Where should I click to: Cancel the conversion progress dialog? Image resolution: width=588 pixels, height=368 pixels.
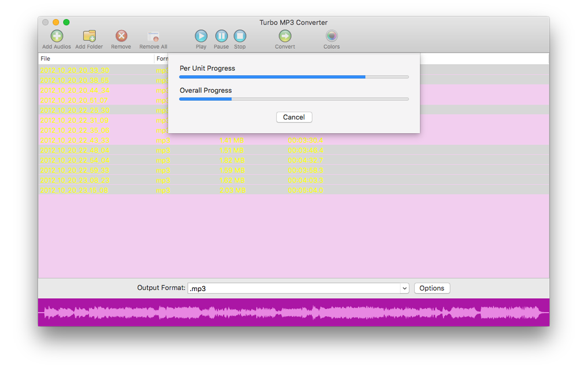click(x=294, y=117)
